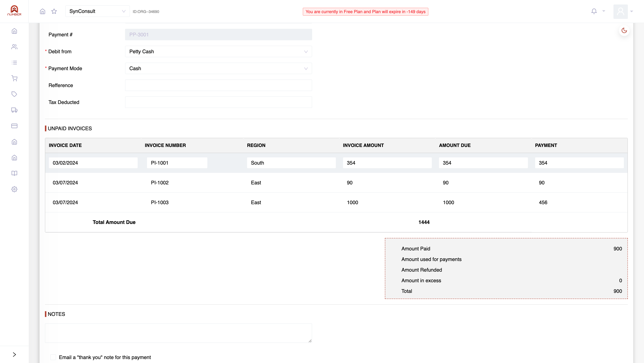Click Amount used for payments label
Viewport: 644px width, 363px height.
pos(431,259)
